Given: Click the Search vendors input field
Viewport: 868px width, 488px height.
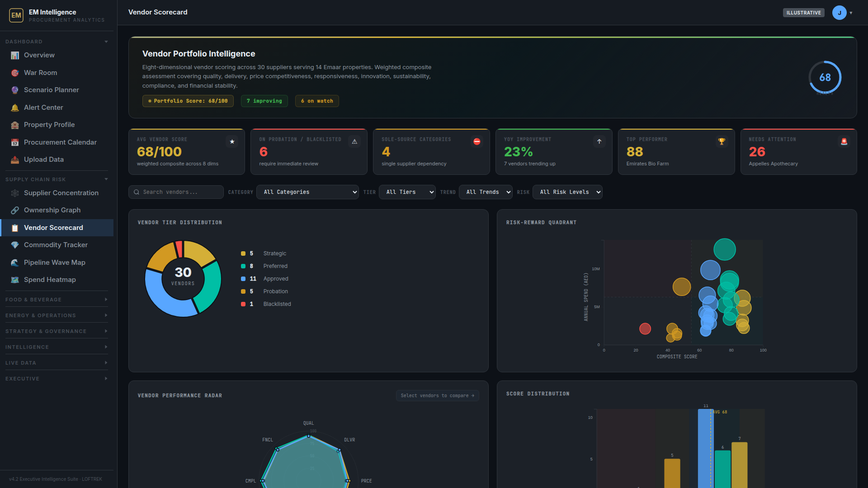Looking at the screenshot, I should pyautogui.click(x=176, y=192).
